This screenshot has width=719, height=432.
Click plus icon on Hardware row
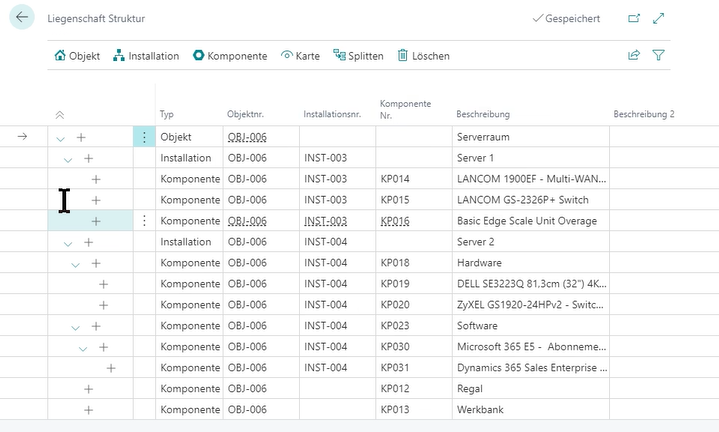(x=96, y=263)
